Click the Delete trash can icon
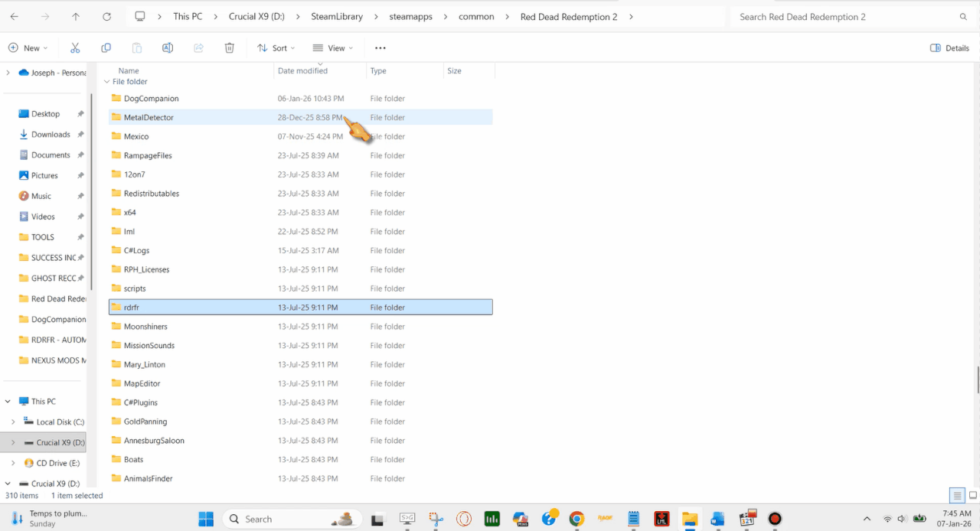The height and width of the screenshot is (531, 980). point(229,47)
